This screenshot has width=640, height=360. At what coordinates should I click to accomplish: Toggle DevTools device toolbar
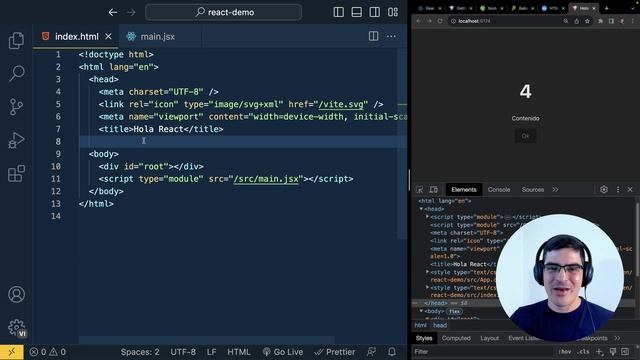[x=433, y=189]
